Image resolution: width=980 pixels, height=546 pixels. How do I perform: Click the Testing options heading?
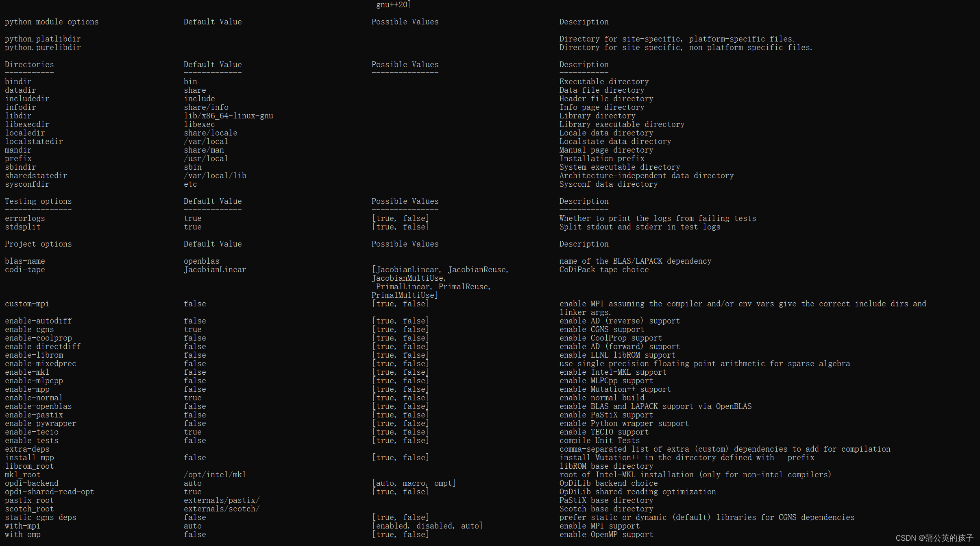pyautogui.click(x=38, y=201)
